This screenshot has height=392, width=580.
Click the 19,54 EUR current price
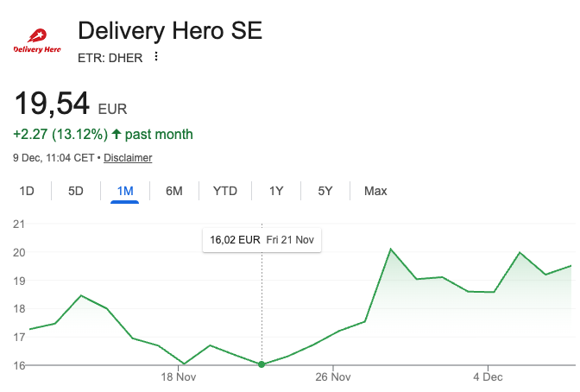(x=70, y=104)
